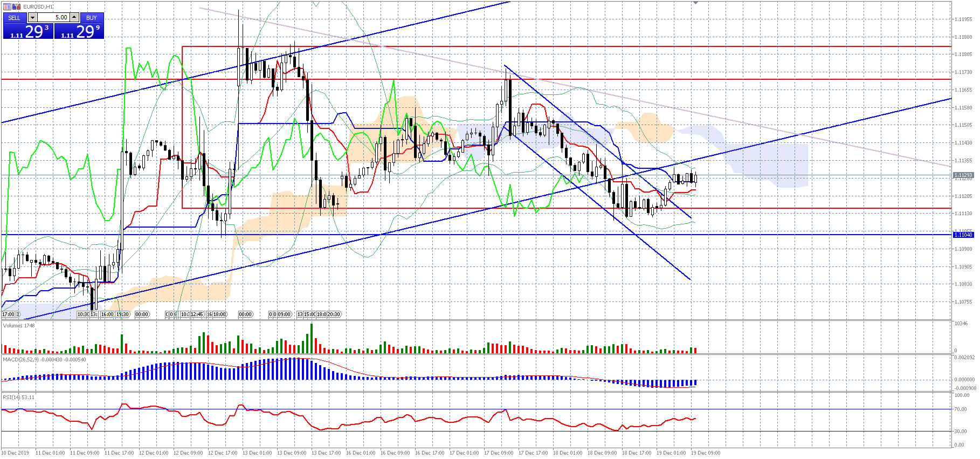The height and width of the screenshot is (459, 980).
Task: Increase trade volume with the up arrow
Action: click(74, 18)
